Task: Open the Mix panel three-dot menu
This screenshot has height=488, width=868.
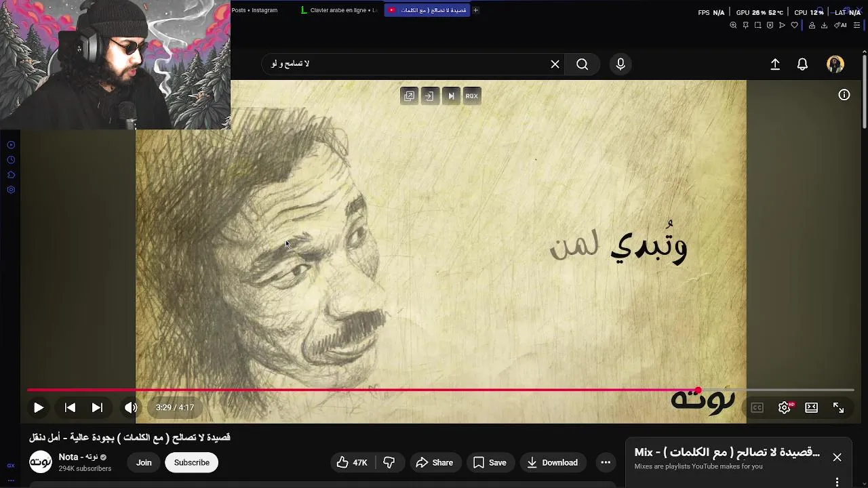Action: click(837, 482)
